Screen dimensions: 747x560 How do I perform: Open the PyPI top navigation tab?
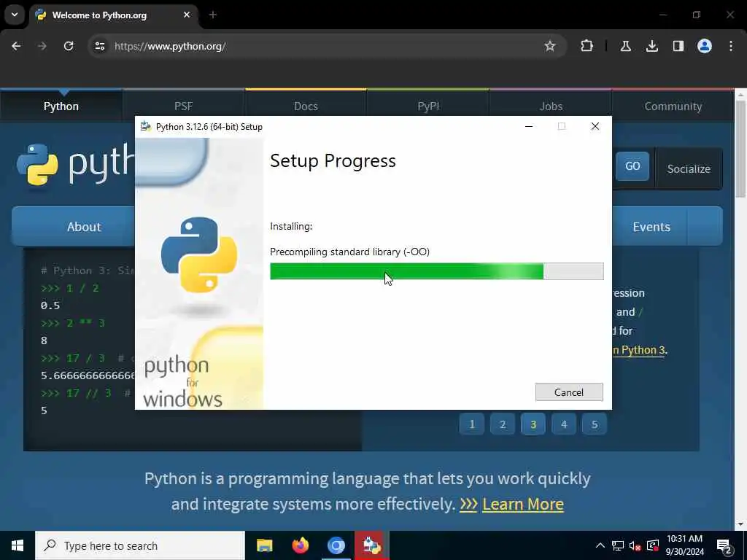[x=428, y=106]
